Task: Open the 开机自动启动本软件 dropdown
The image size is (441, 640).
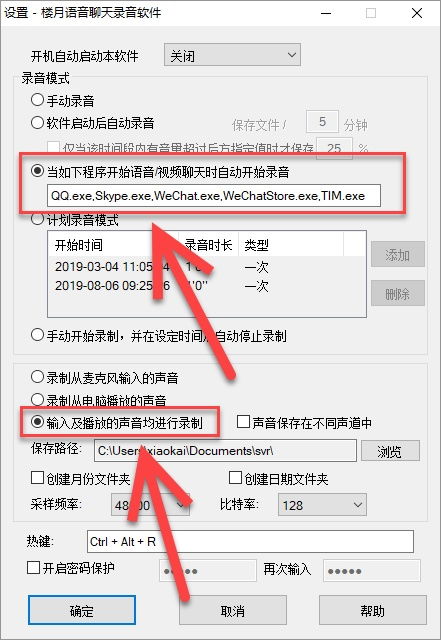Action: (x=232, y=55)
